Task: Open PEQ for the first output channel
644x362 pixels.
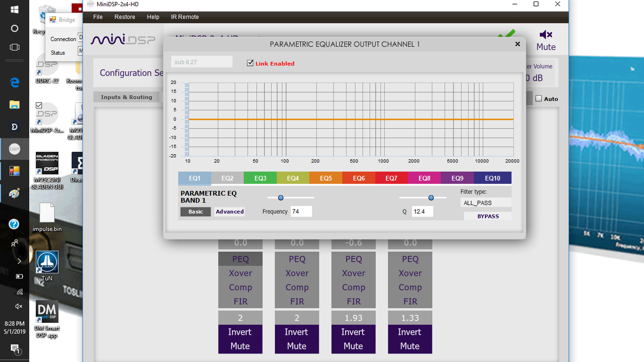Action: (240, 259)
